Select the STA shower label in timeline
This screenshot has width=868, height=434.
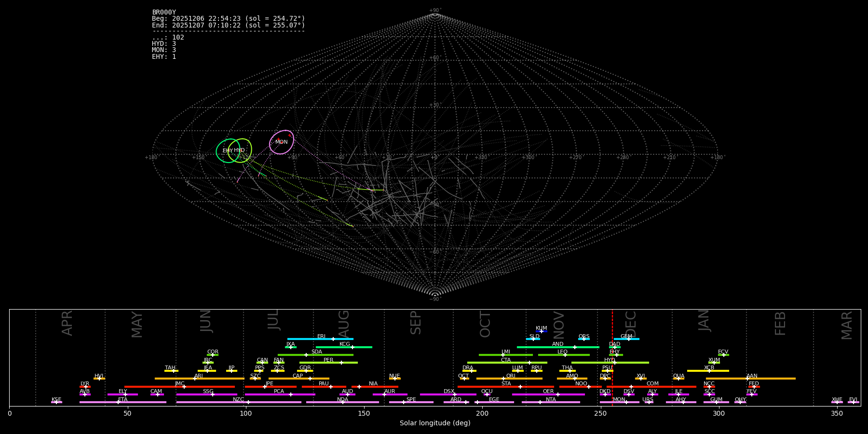(506, 384)
